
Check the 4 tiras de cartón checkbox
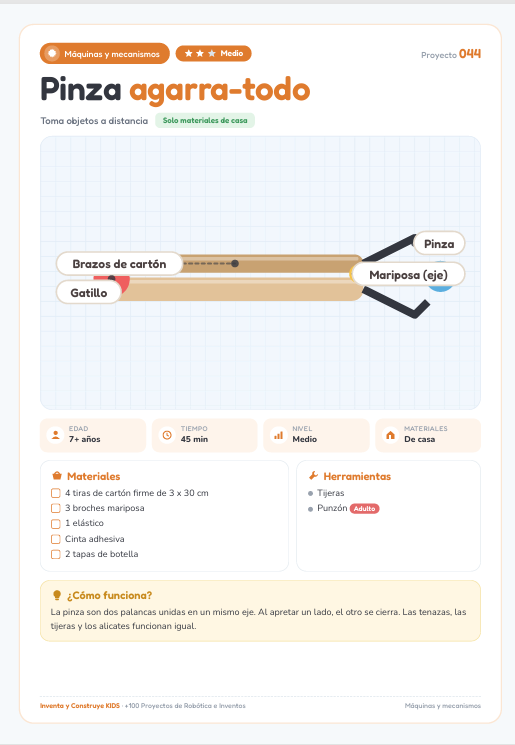tap(56, 493)
